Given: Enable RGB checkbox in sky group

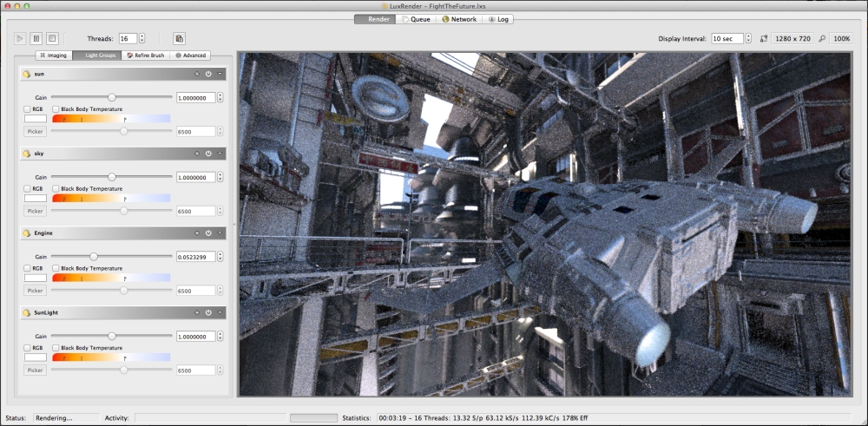Looking at the screenshot, I should (27, 188).
